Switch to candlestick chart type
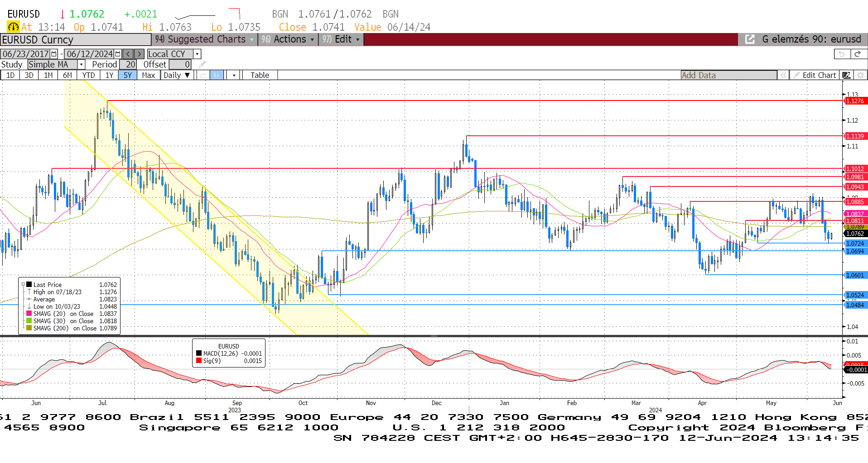 [x=217, y=75]
